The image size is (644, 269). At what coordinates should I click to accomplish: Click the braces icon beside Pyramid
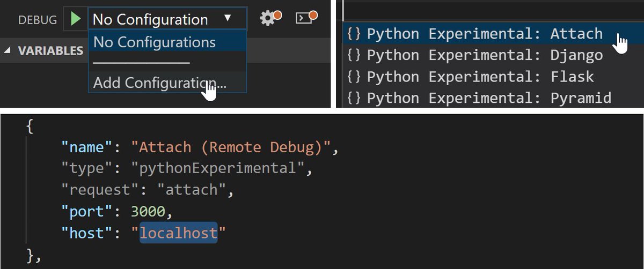[x=354, y=98]
